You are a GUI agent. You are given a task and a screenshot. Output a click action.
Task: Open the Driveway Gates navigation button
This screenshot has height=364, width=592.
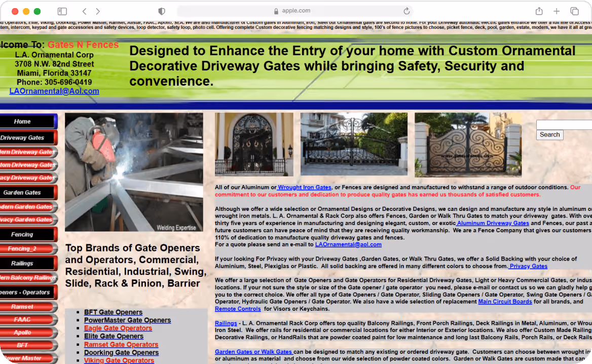click(x=28, y=138)
